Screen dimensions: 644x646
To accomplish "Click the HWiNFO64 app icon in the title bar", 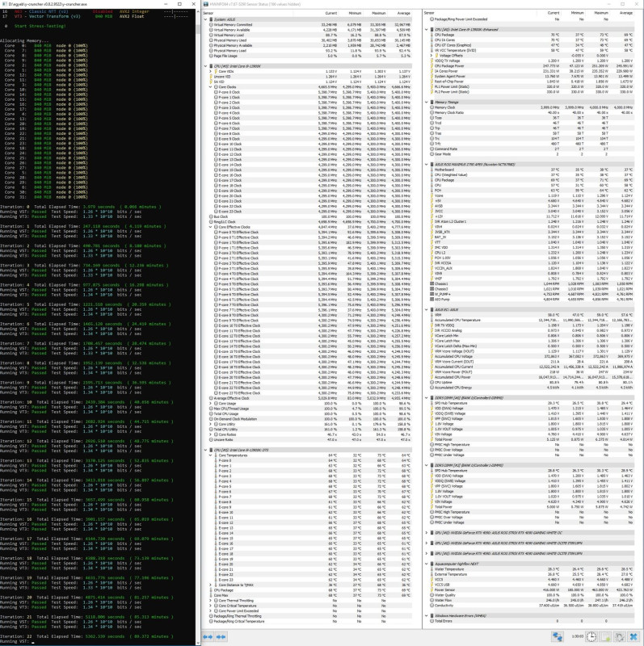I will [x=206, y=4].
